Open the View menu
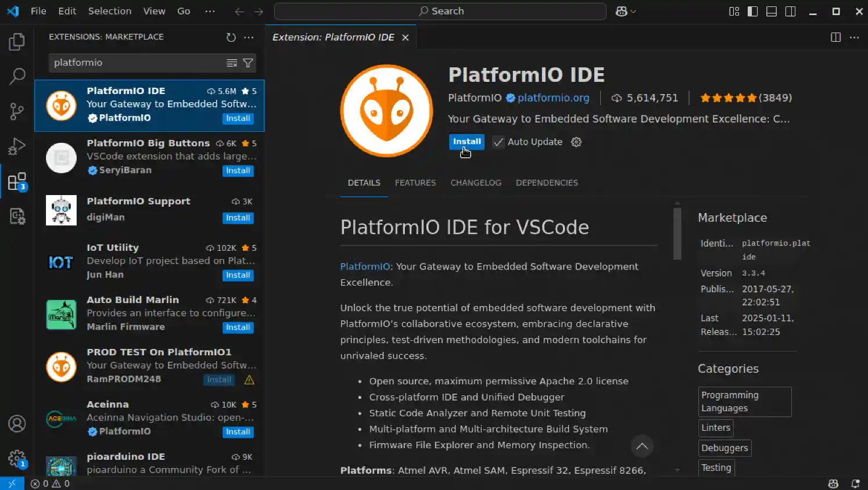This screenshot has width=868, height=490. pyautogui.click(x=155, y=11)
